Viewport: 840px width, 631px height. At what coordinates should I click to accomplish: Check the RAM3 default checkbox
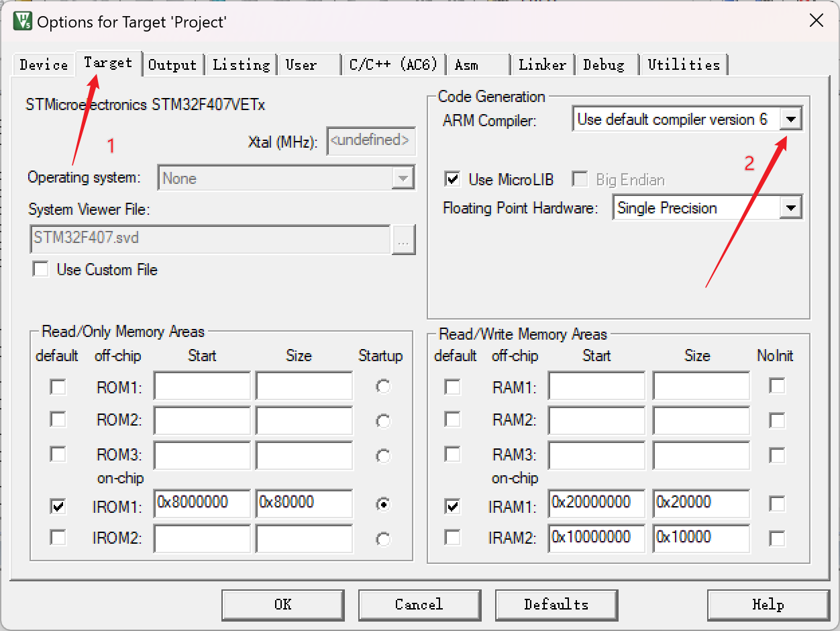click(453, 454)
